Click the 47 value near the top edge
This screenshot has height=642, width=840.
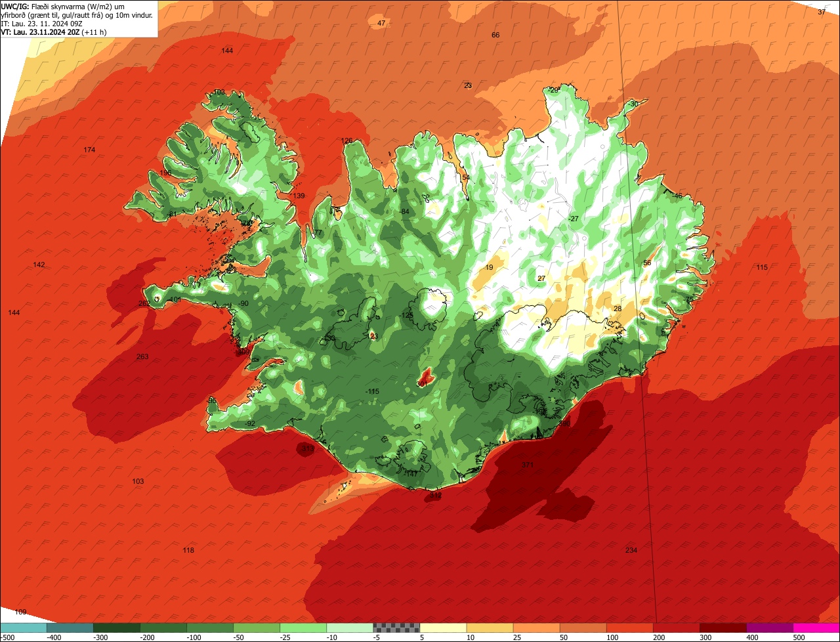pos(381,24)
